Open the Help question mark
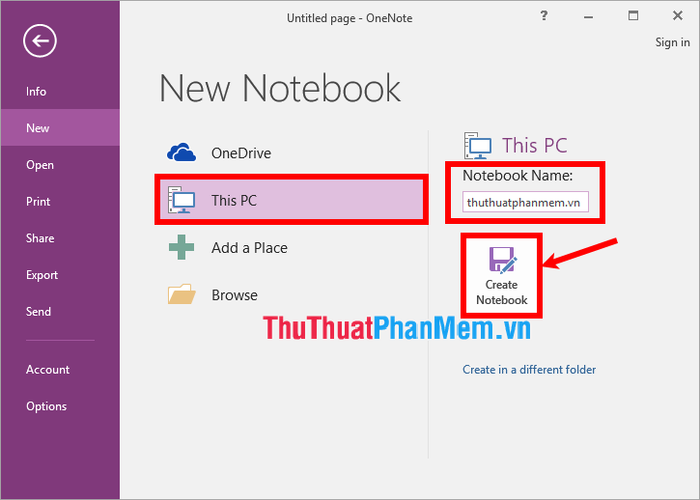This screenshot has width=700, height=500. coord(544,16)
